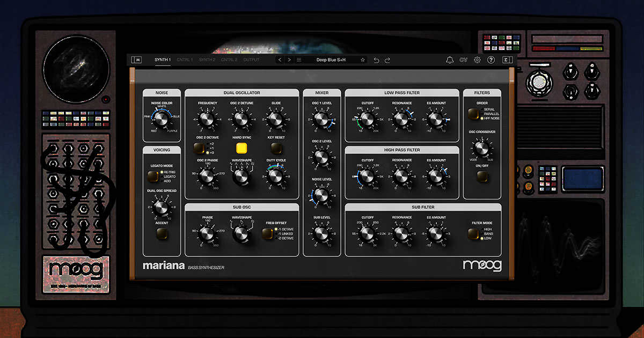The image size is (644, 338).
Task: Click the undo arrow icon
Action: pos(376,60)
